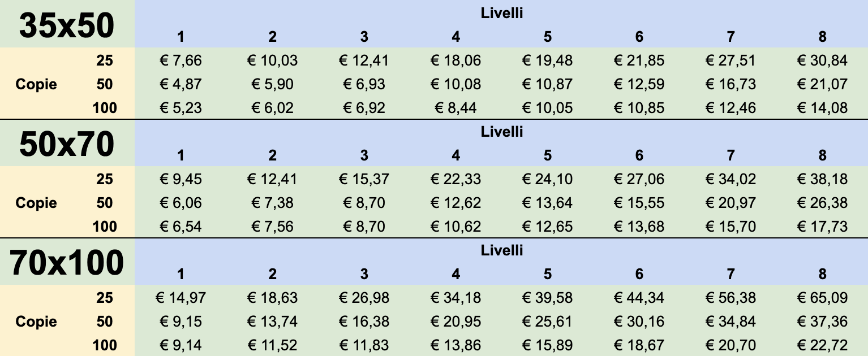Select the € 17,73 price cell

coord(822,227)
